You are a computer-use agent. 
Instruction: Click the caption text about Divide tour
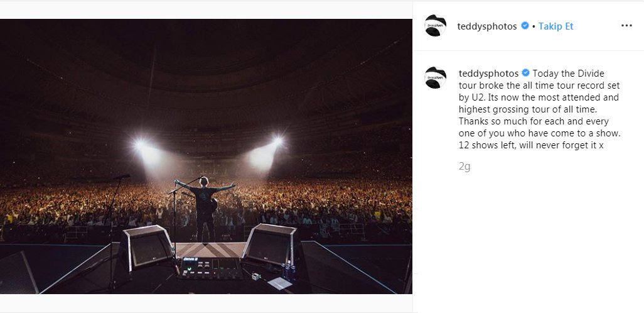tap(540, 110)
